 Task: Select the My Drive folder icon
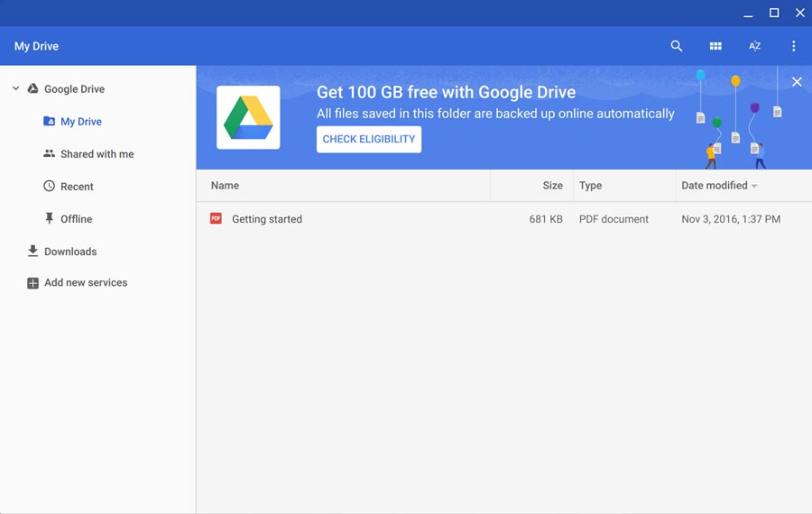tap(50, 121)
